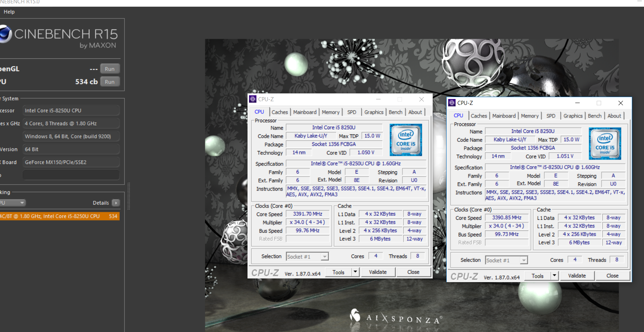This screenshot has height=332, width=644.
Task: Click the panel splitter grip beside Cinebench sidebar
Action: click(x=129, y=196)
